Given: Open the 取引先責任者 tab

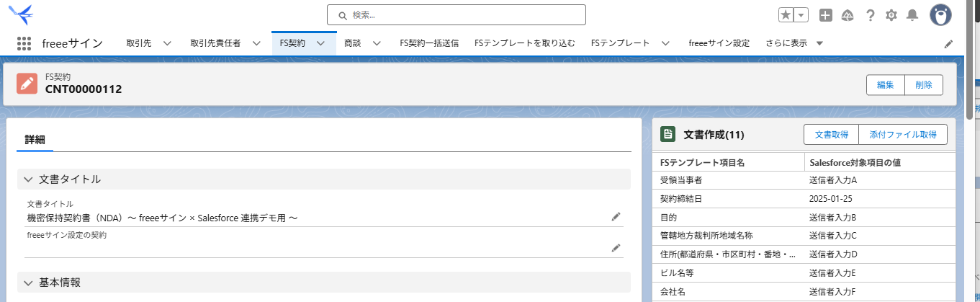Looking at the screenshot, I should click(x=215, y=43).
